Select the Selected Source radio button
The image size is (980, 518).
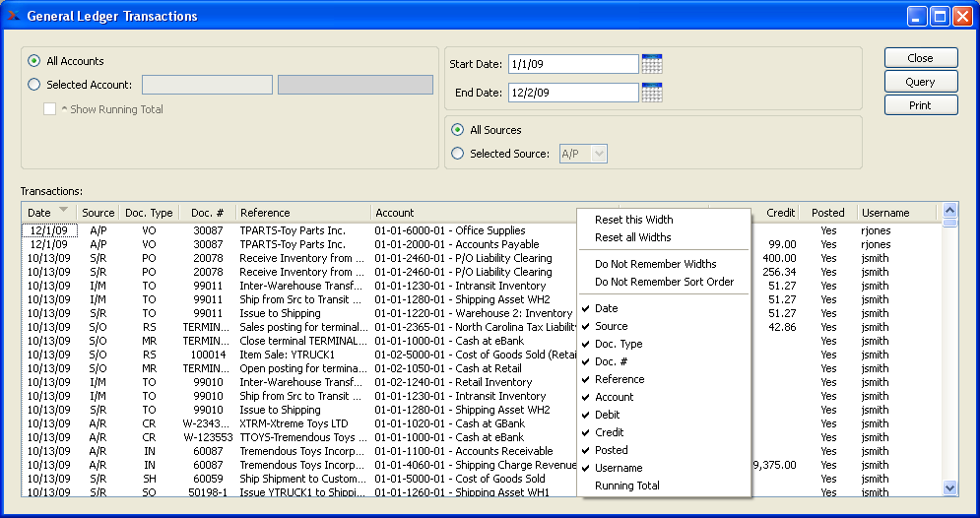tap(457, 154)
